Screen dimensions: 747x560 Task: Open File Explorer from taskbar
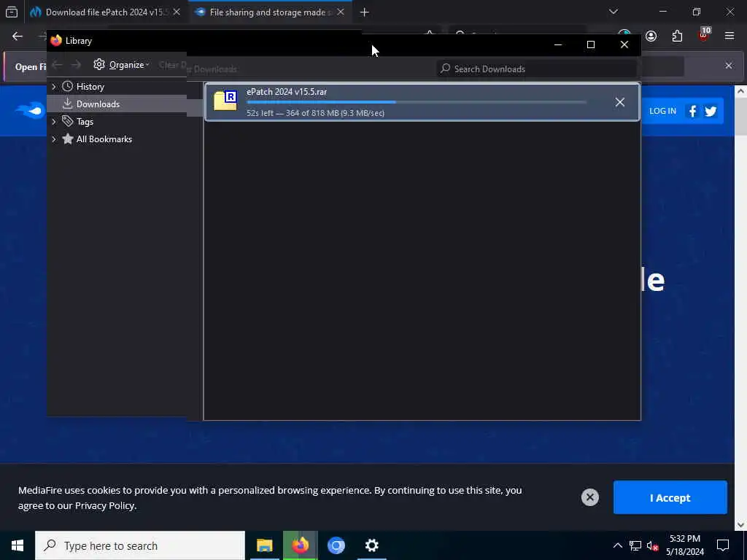[264, 545]
